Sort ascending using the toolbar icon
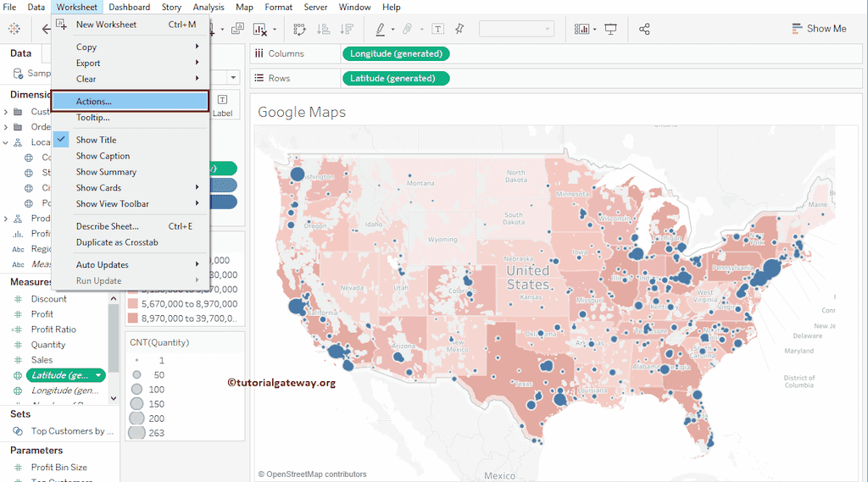This screenshot has width=868, height=482. 323,29
